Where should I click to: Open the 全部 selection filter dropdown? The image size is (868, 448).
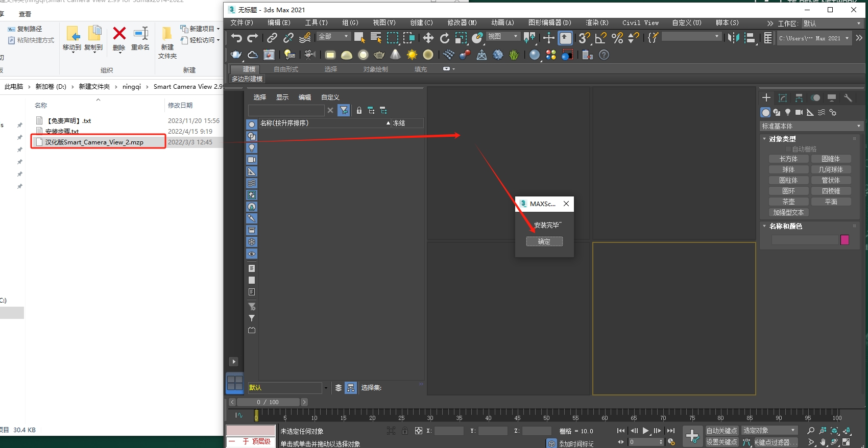[x=333, y=37]
